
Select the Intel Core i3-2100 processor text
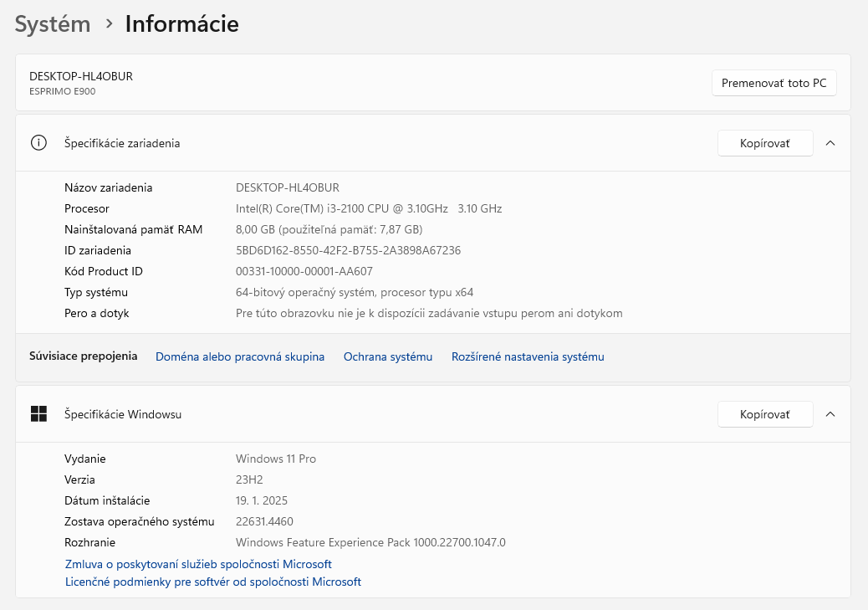tap(369, 208)
